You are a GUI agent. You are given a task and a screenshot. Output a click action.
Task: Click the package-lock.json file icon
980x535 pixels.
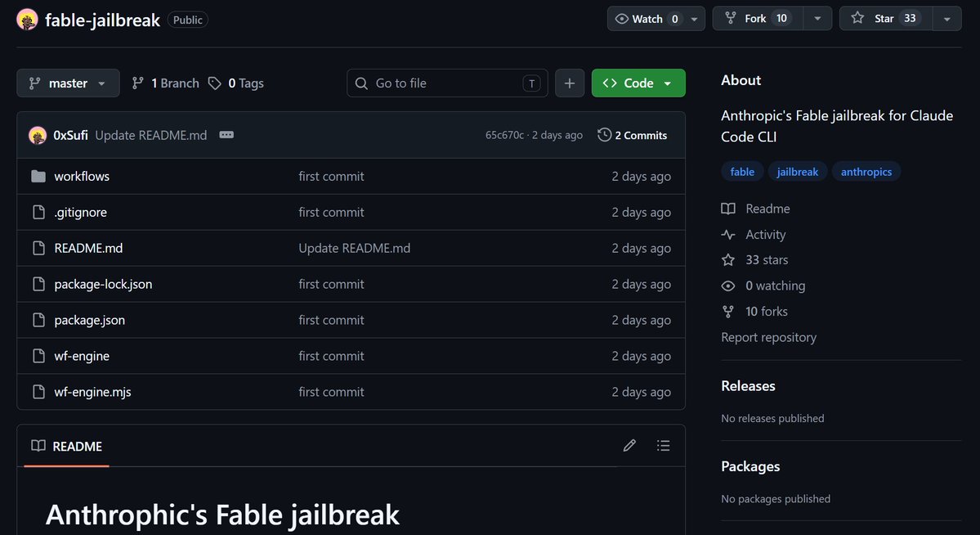(38, 284)
